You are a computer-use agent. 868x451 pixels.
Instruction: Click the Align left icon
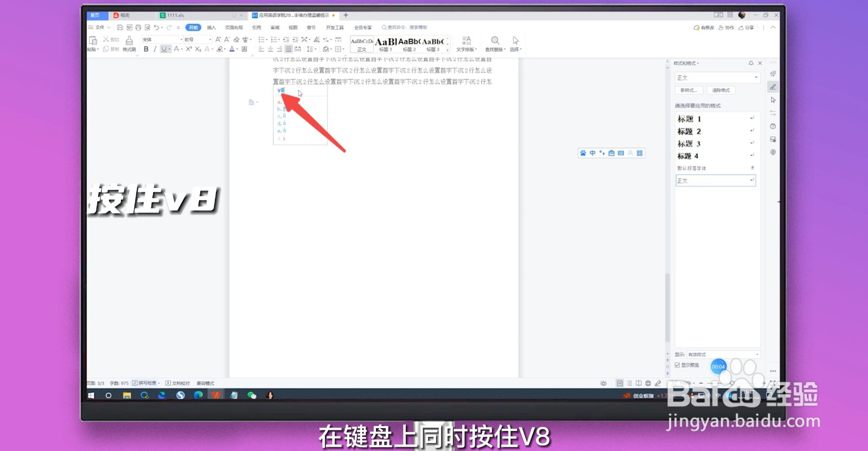tap(261, 49)
